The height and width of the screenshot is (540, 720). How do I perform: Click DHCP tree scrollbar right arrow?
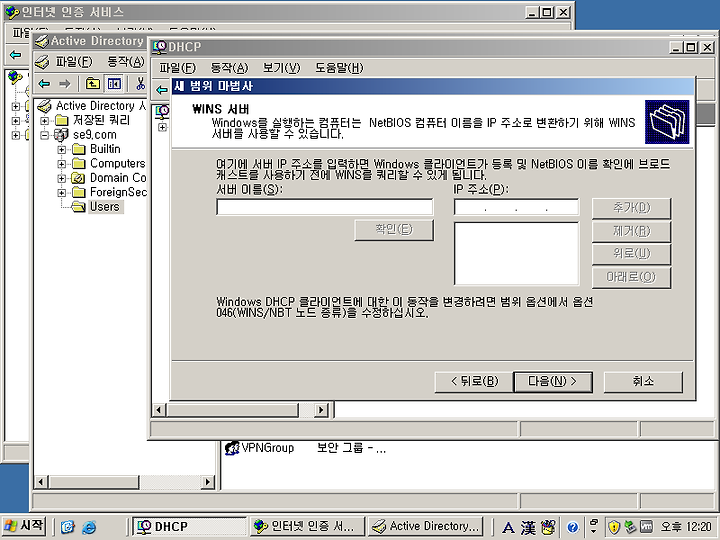(x=321, y=410)
